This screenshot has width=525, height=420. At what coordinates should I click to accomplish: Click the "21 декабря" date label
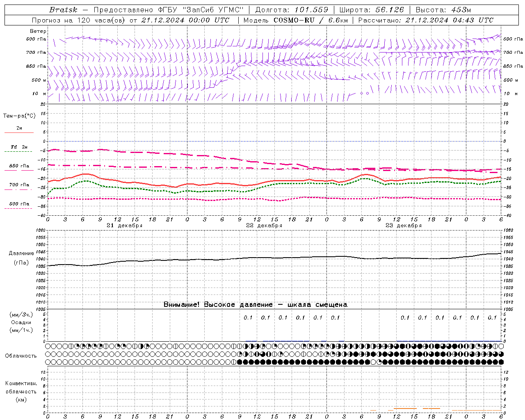[x=124, y=226]
